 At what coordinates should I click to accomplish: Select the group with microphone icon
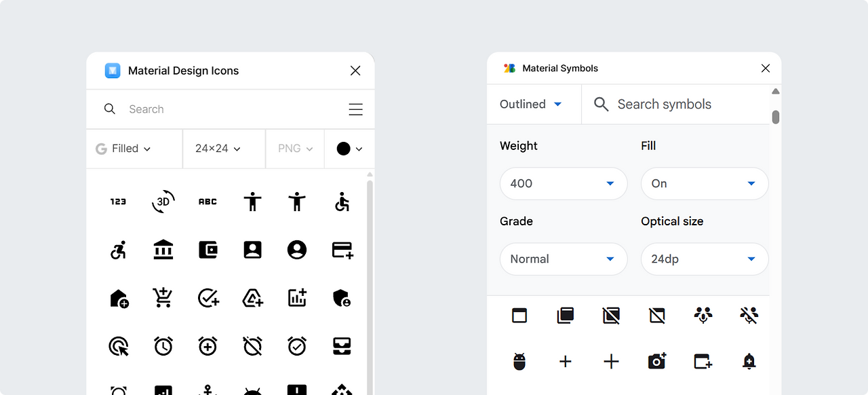click(703, 315)
